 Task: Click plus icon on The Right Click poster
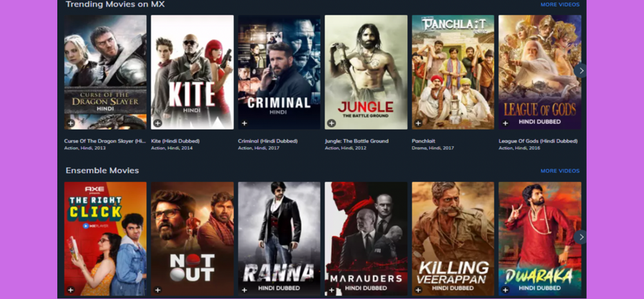(71, 290)
